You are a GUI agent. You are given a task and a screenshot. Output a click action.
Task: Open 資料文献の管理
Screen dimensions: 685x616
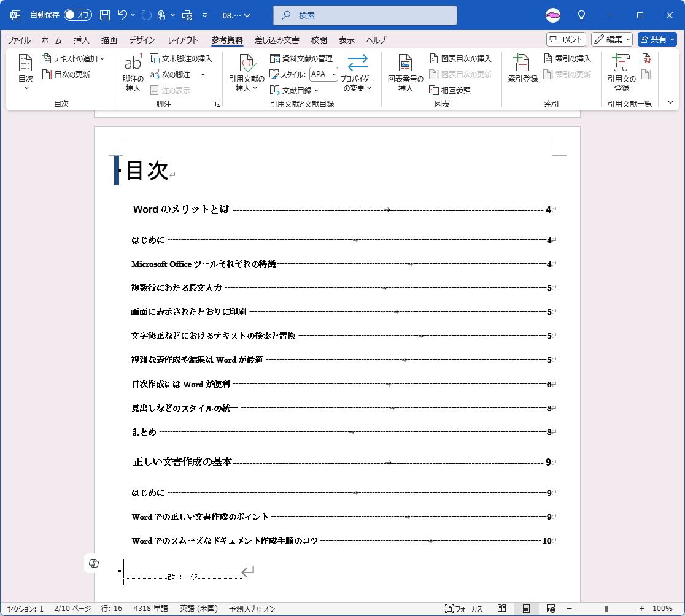pyautogui.click(x=301, y=58)
